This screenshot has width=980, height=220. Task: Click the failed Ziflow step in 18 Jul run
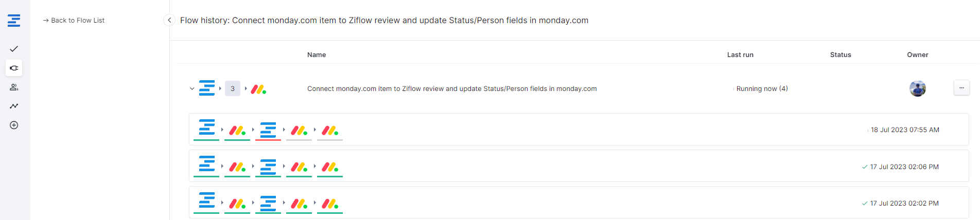268,130
